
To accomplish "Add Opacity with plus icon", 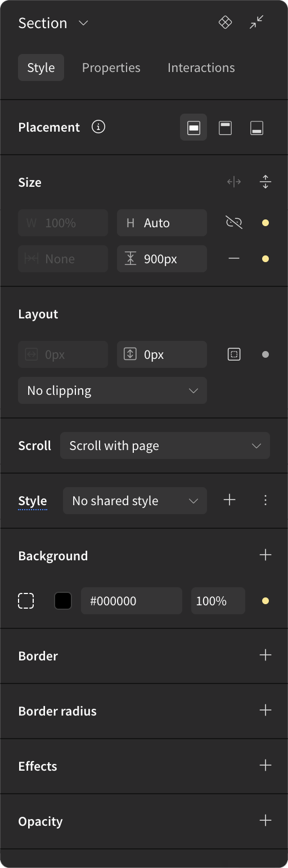I will pos(265,821).
